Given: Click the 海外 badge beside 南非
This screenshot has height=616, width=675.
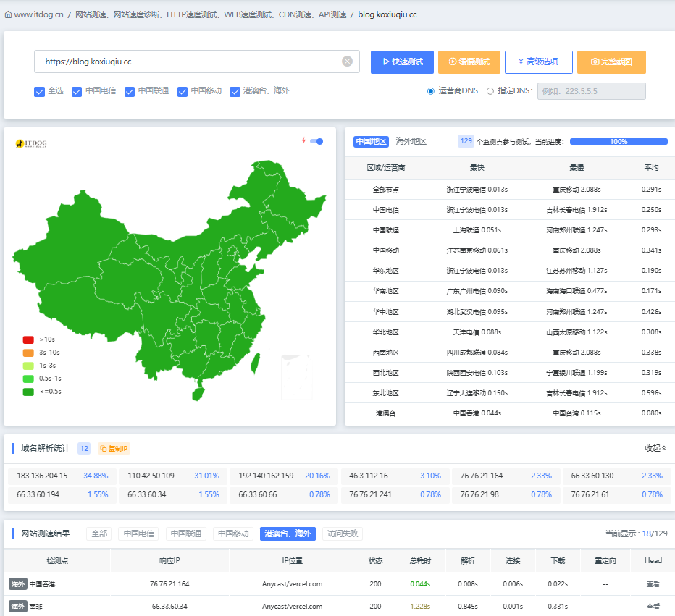Looking at the screenshot, I should pyautogui.click(x=18, y=606).
